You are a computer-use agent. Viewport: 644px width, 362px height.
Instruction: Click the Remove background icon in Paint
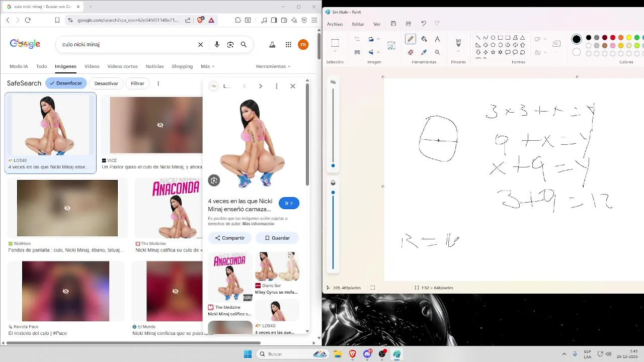pyautogui.click(x=357, y=52)
